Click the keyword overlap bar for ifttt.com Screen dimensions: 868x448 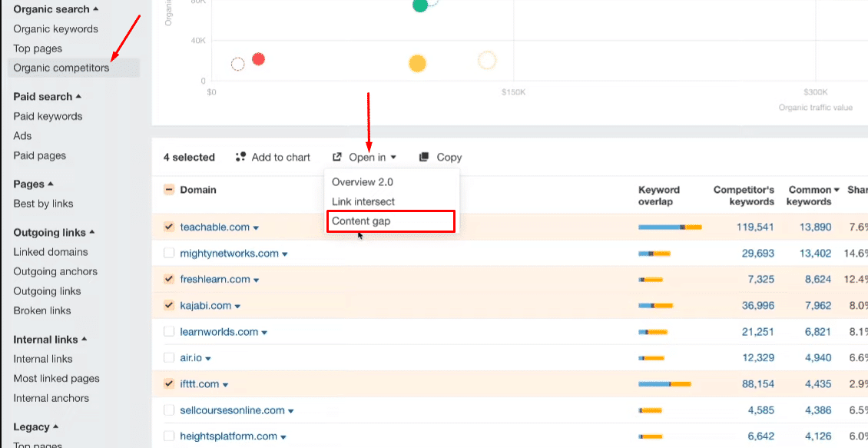[664, 384]
